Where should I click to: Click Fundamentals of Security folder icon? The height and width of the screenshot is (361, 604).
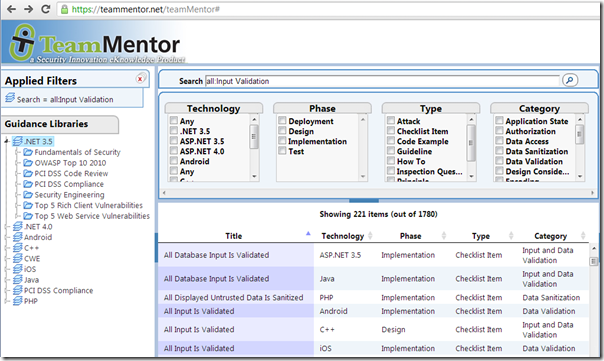pyautogui.click(x=28, y=152)
